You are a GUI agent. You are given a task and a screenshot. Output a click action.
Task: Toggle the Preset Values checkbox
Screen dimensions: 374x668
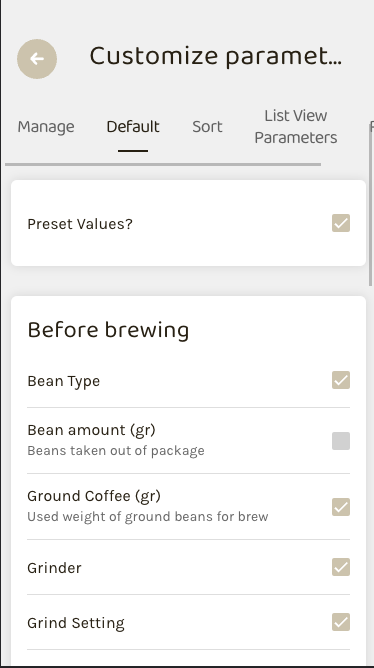(341, 223)
